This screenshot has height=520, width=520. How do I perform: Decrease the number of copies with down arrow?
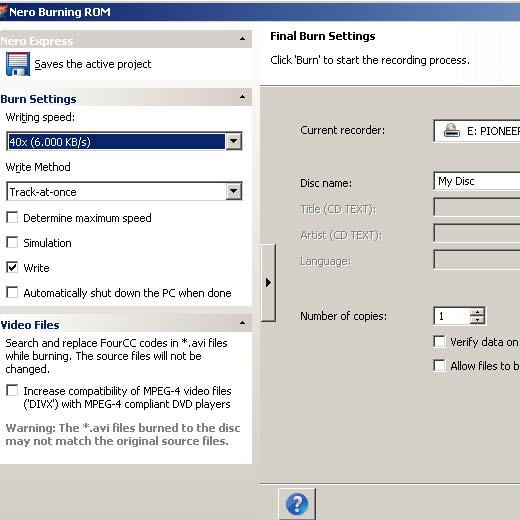(478, 320)
